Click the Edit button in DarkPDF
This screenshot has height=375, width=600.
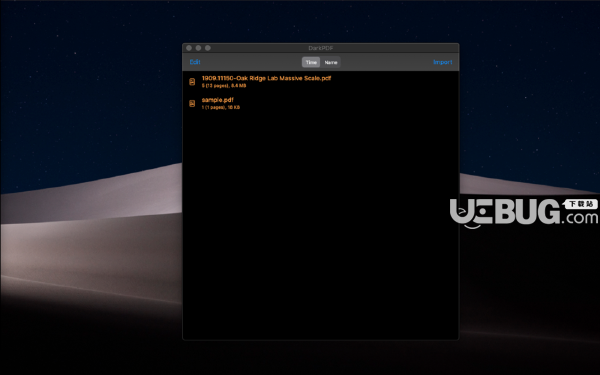point(195,62)
